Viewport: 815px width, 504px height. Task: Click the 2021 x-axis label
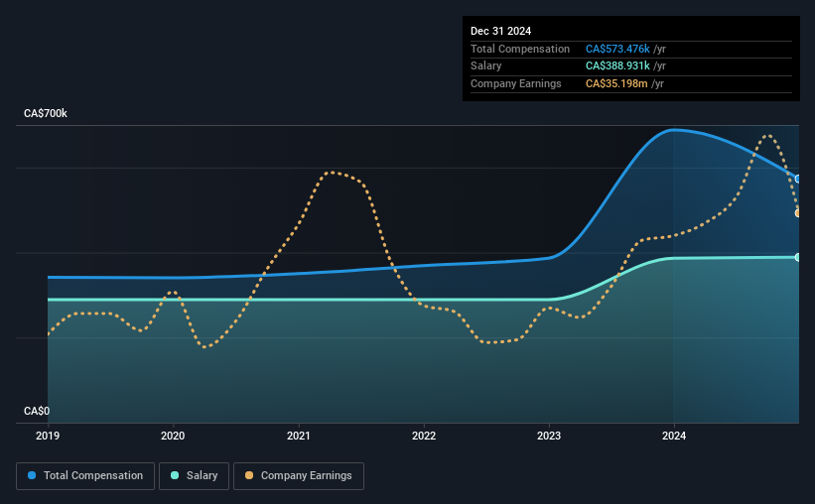(299, 436)
